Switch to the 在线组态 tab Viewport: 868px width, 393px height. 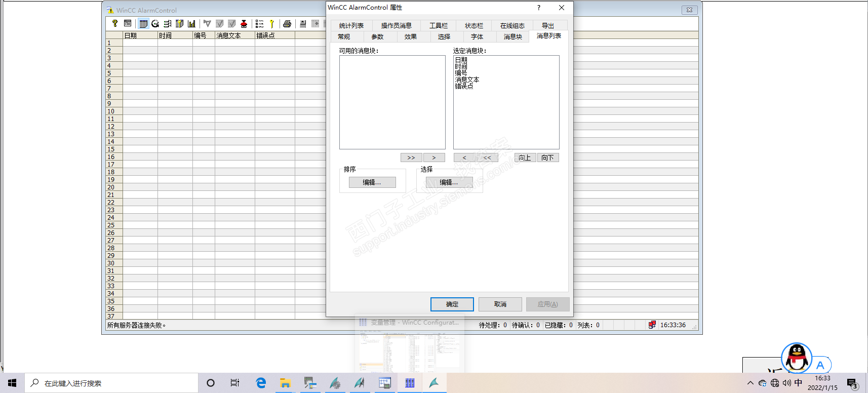(x=512, y=26)
